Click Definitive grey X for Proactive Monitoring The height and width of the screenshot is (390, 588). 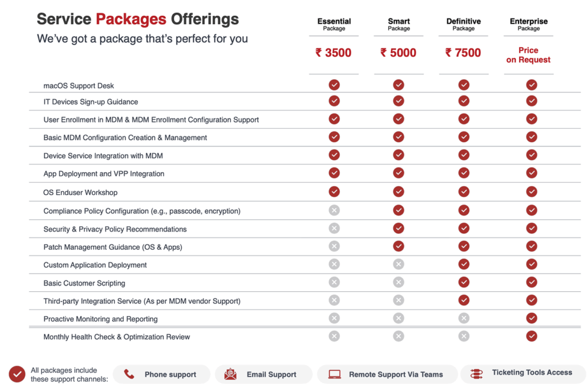[x=464, y=318]
